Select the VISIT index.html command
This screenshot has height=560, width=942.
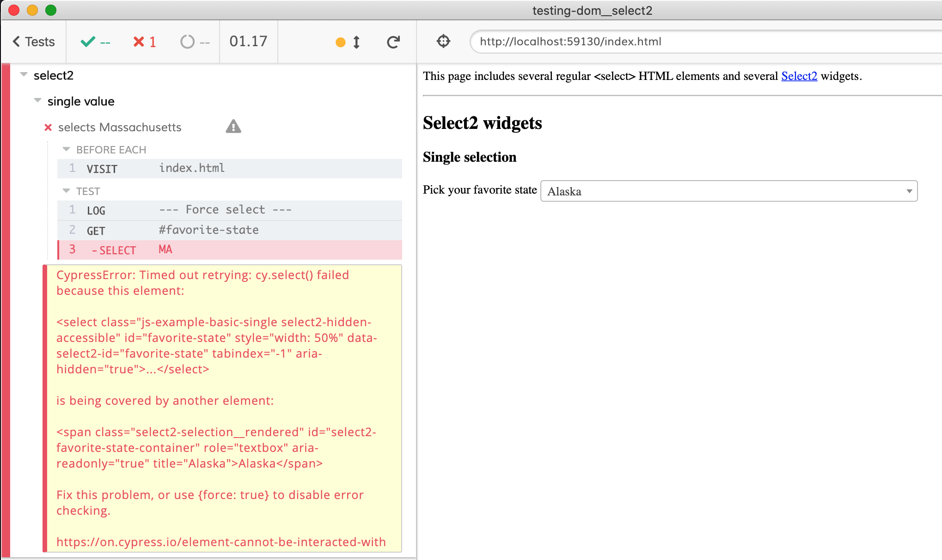pyautogui.click(x=229, y=169)
